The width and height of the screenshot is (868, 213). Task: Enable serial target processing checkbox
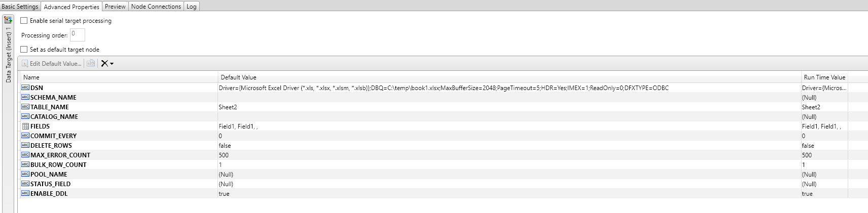pyautogui.click(x=24, y=21)
